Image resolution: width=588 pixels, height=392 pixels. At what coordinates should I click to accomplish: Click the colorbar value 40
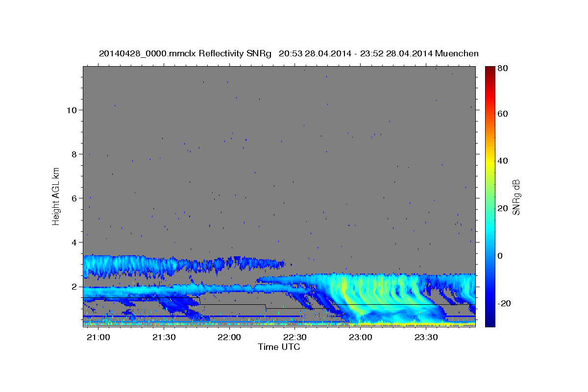[x=502, y=161]
